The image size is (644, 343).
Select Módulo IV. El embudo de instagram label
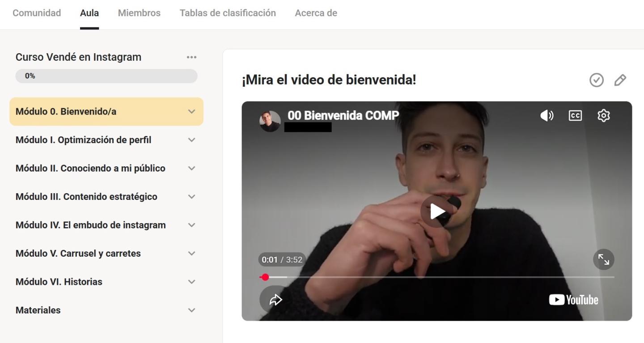91,225
